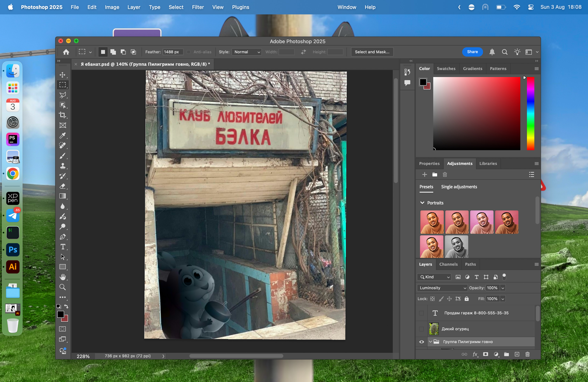The image size is (588, 382).
Task: Switch to the Channels tab
Action: [x=448, y=264]
